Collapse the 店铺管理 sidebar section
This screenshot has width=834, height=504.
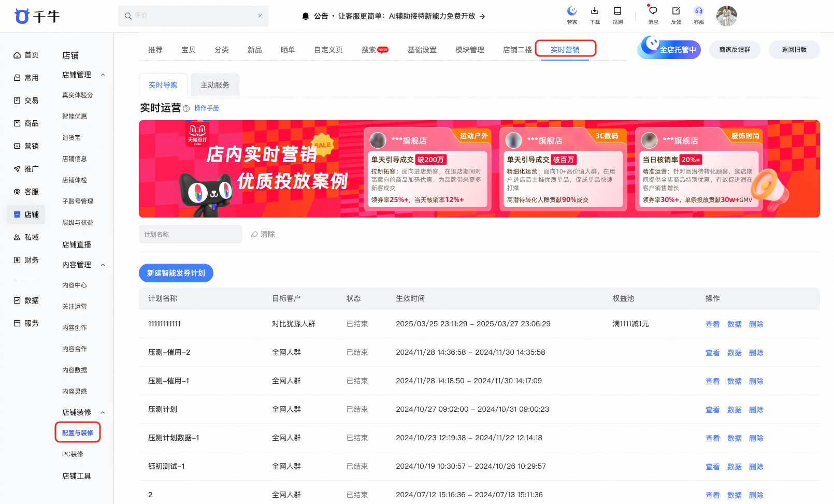pyautogui.click(x=103, y=75)
